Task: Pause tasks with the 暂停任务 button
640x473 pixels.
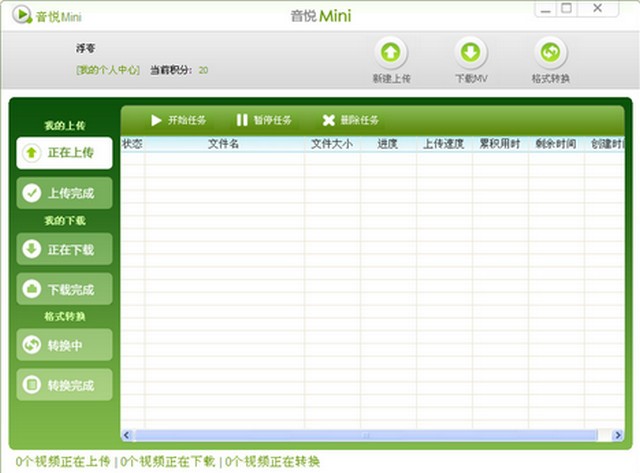Action: (264, 120)
